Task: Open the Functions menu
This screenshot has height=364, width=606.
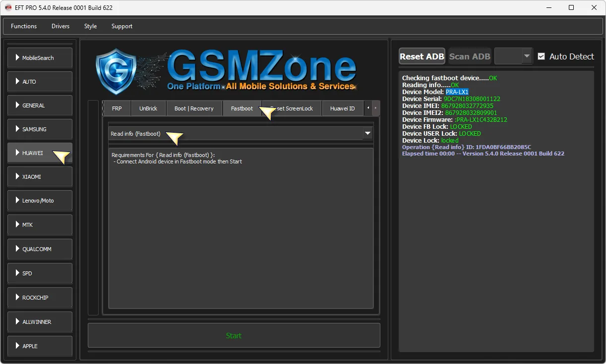Action: pyautogui.click(x=24, y=26)
